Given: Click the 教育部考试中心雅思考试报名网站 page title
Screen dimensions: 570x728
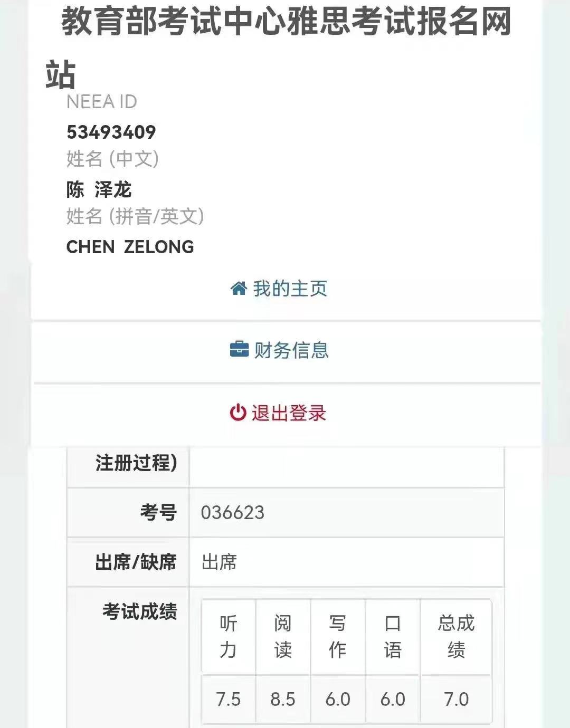Looking at the screenshot, I should 286,24.
